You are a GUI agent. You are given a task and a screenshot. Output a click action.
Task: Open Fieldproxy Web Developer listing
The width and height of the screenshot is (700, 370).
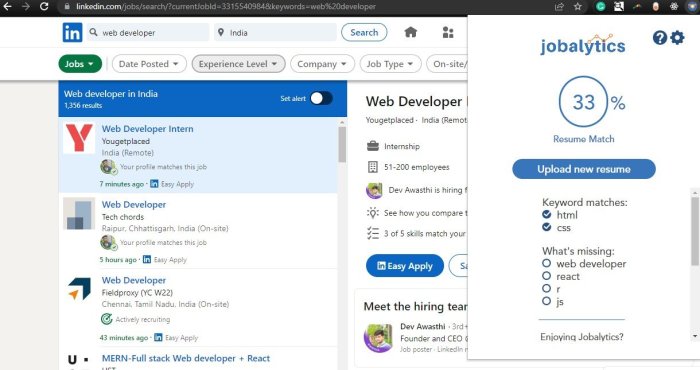[x=134, y=280]
